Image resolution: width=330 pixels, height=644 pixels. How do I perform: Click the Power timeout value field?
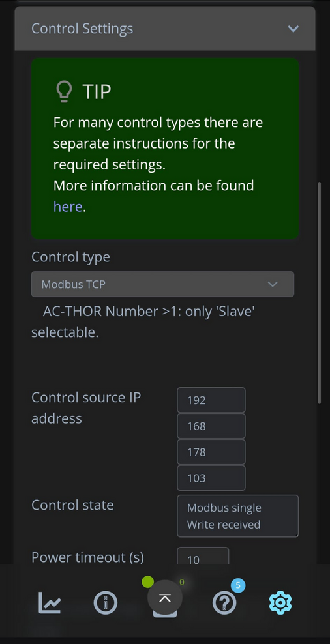click(x=203, y=556)
